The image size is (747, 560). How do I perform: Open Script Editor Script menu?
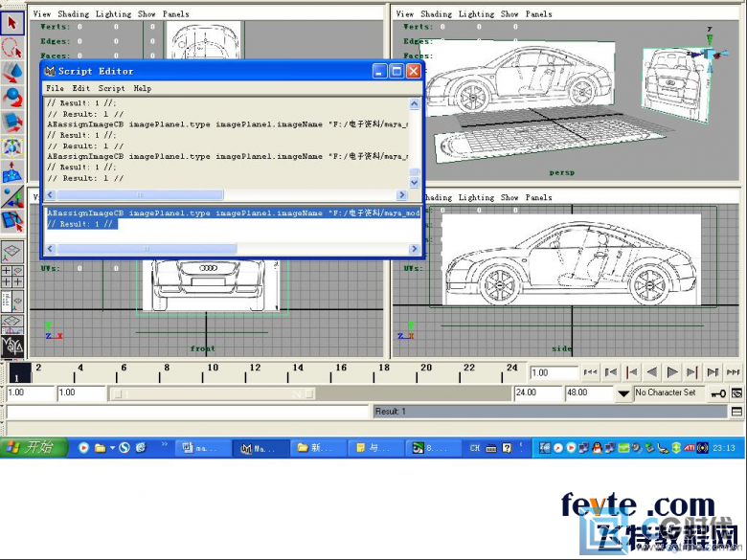pyautogui.click(x=111, y=88)
